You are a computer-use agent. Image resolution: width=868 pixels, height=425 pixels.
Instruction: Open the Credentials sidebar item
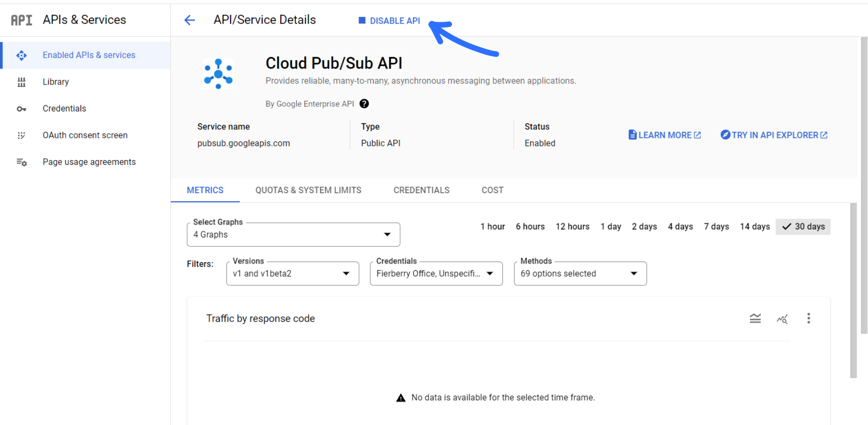(85, 109)
